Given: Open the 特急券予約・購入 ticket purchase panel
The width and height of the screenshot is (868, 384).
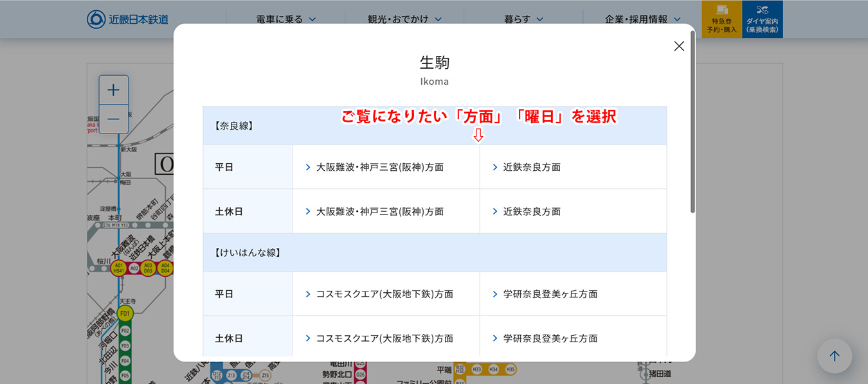Looking at the screenshot, I should [x=721, y=19].
